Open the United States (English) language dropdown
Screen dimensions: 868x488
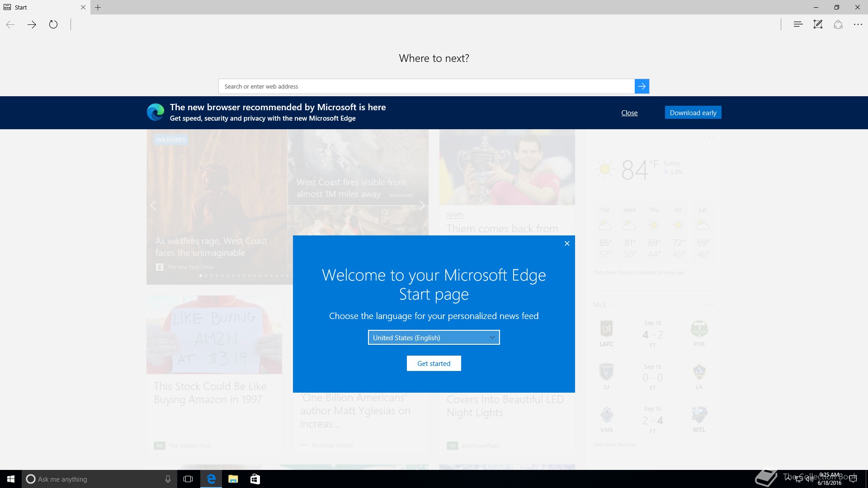(434, 338)
